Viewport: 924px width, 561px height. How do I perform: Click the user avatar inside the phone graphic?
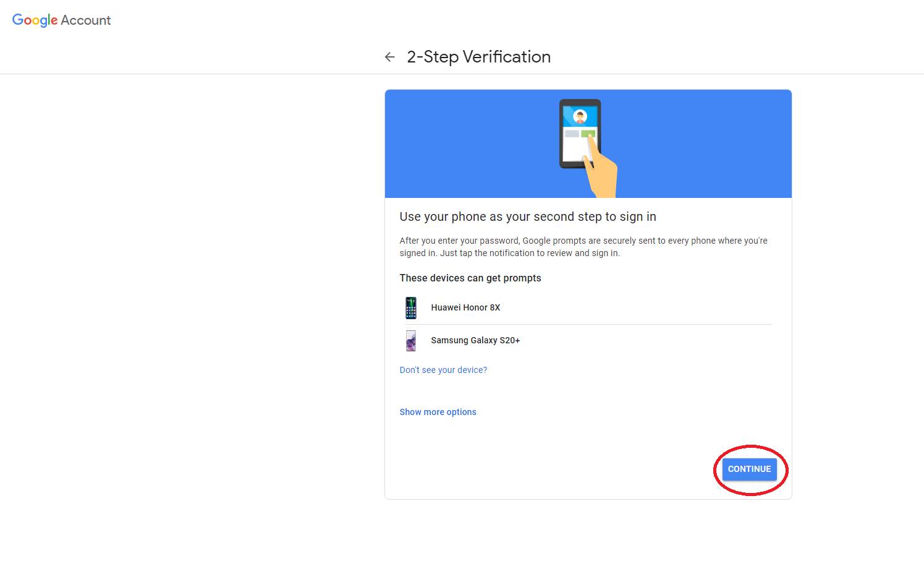580,116
